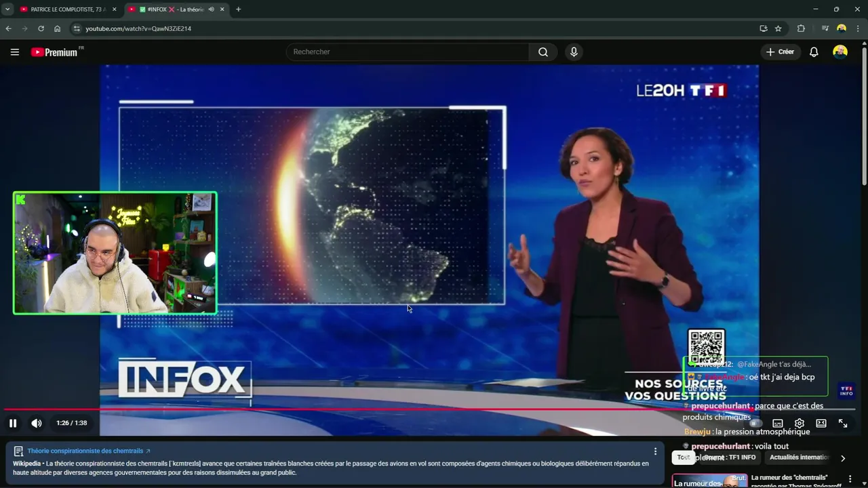Open the media control playlist icon
868x488 pixels.
825,28
